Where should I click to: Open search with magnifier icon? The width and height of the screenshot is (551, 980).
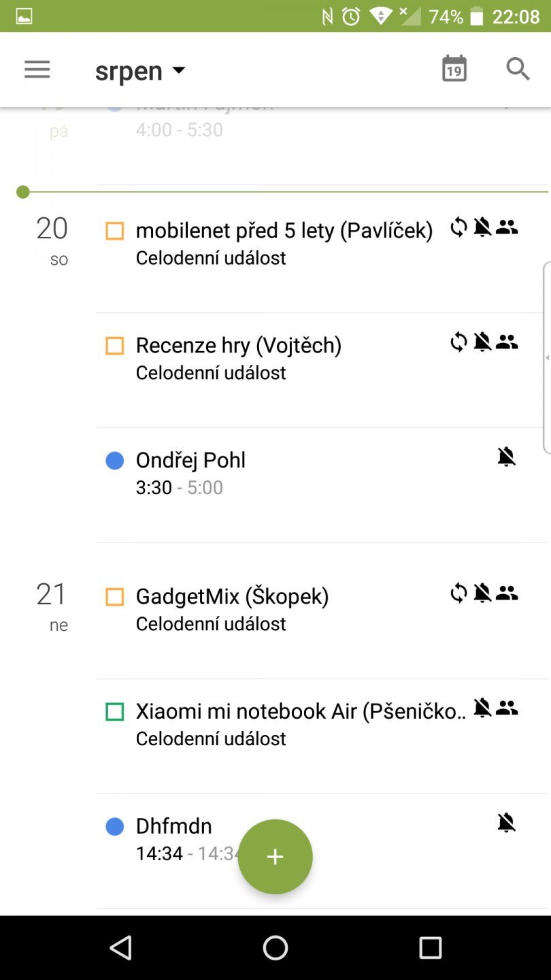[518, 69]
